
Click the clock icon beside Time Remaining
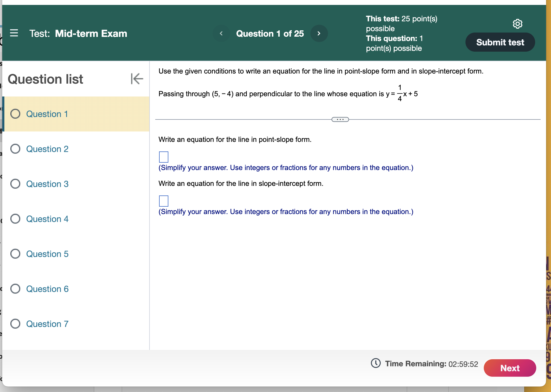tap(376, 364)
